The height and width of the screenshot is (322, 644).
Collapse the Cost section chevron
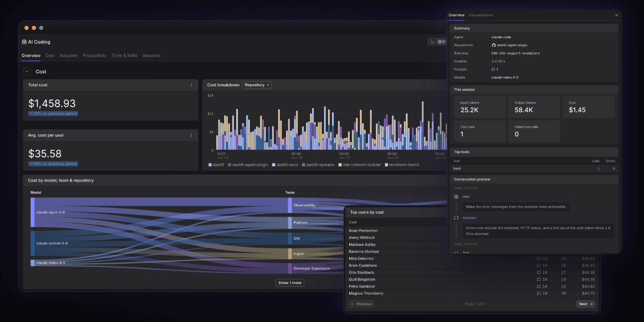tap(27, 72)
